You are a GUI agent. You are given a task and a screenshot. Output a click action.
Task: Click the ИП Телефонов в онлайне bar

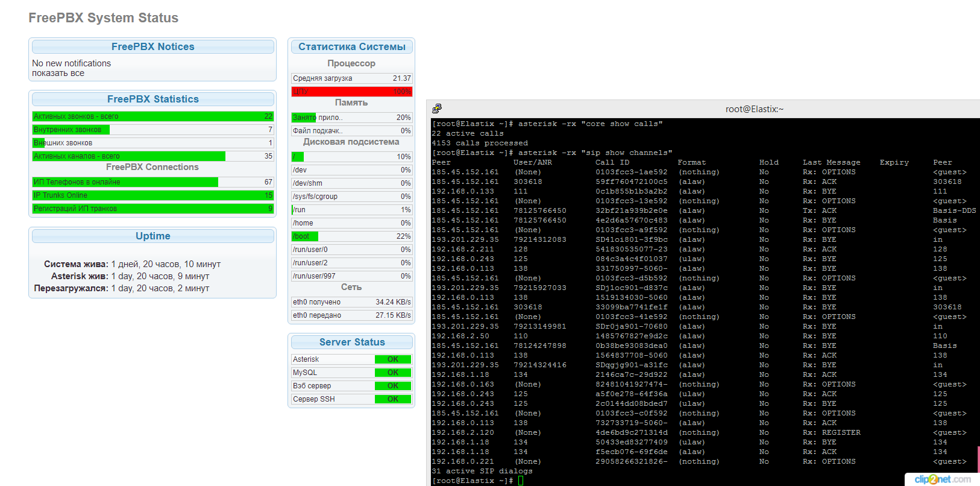(x=152, y=182)
